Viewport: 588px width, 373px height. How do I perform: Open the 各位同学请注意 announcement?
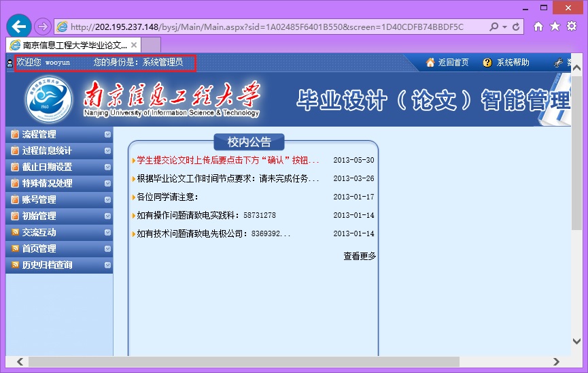coord(167,197)
